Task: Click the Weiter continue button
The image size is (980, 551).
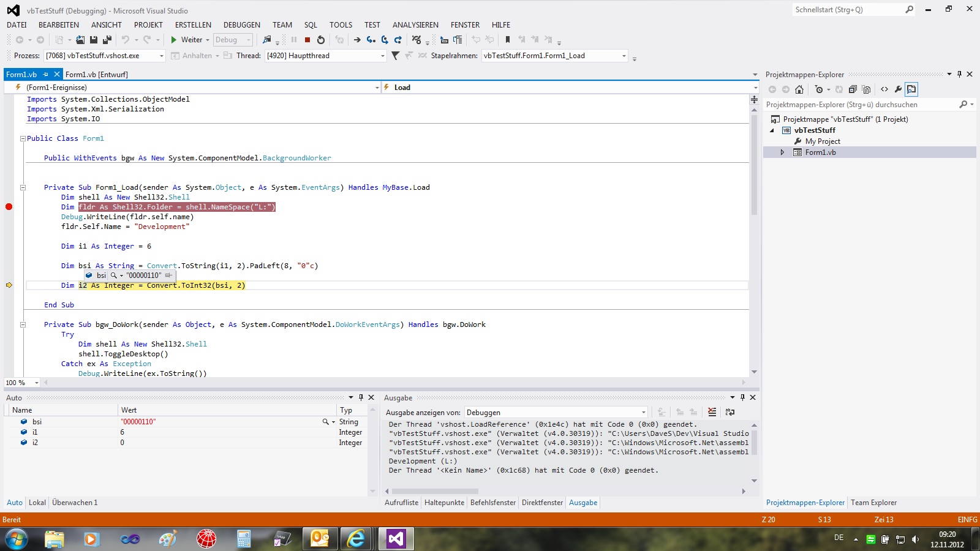Action: [x=187, y=40]
